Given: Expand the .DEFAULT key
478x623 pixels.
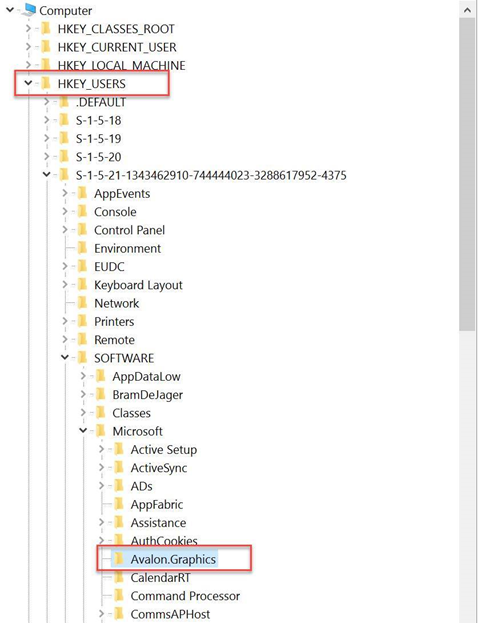Looking at the screenshot, I should (x=46, y=102).
